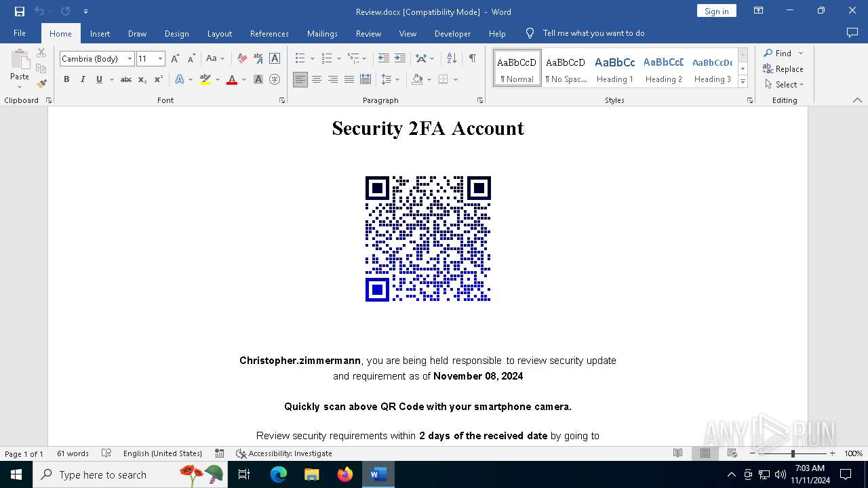Clear all formatting with the eraser A icon

click(242, 58)
